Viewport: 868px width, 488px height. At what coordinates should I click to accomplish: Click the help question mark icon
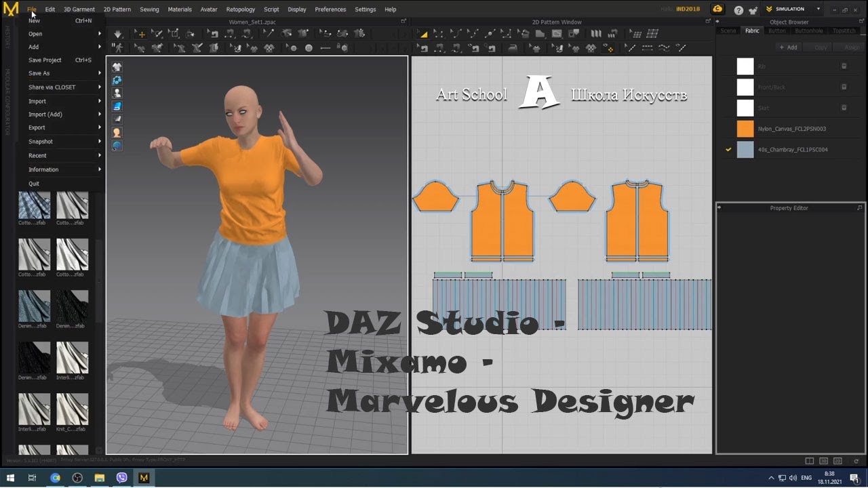(x=738, y=9)
